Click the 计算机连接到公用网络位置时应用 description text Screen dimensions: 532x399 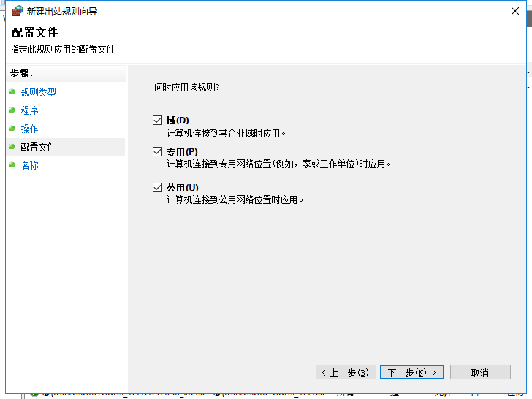tap(235, 199)
